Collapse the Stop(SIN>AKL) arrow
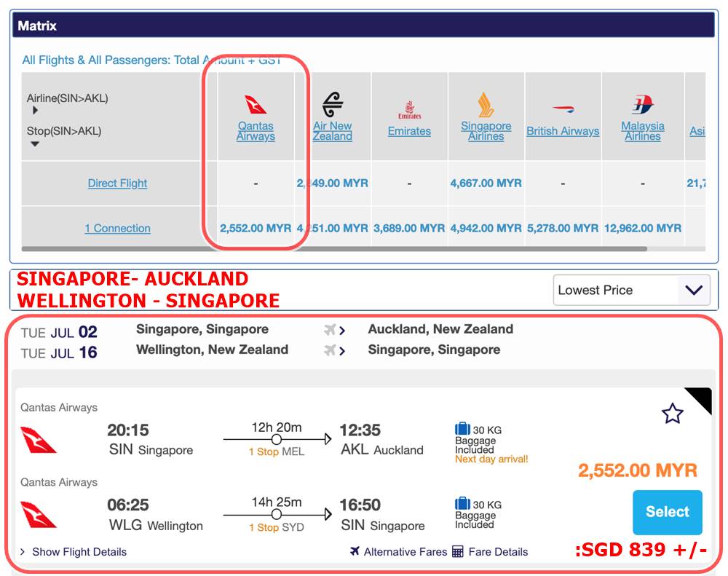Screen dimensions: 728x576 [35, 144]
